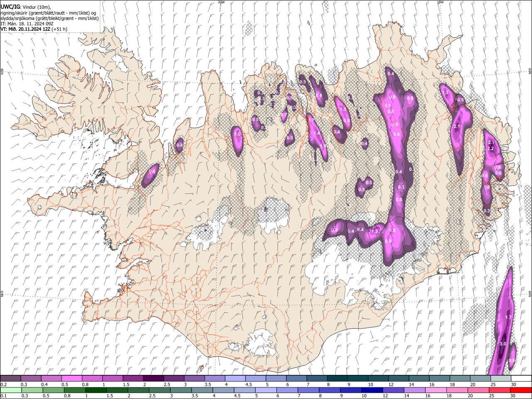Click the "15W" longitude label
The width and height of the screenshot is (532, 399).
point(440,2)
